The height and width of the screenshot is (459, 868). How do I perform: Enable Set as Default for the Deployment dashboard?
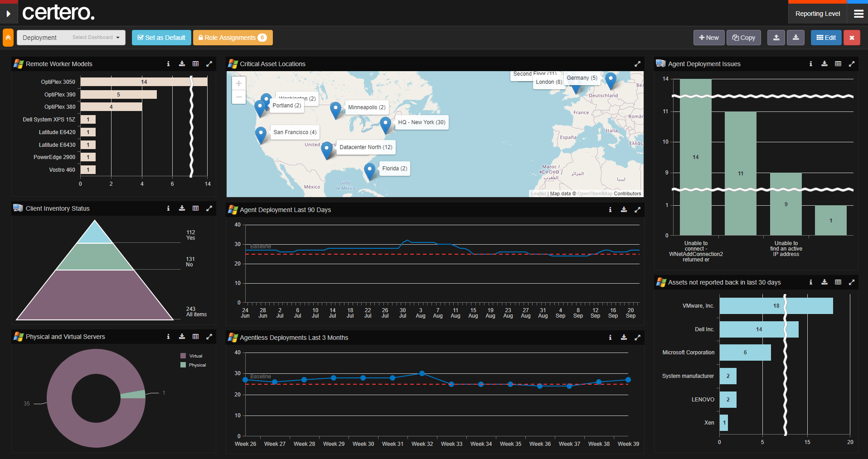161,38
